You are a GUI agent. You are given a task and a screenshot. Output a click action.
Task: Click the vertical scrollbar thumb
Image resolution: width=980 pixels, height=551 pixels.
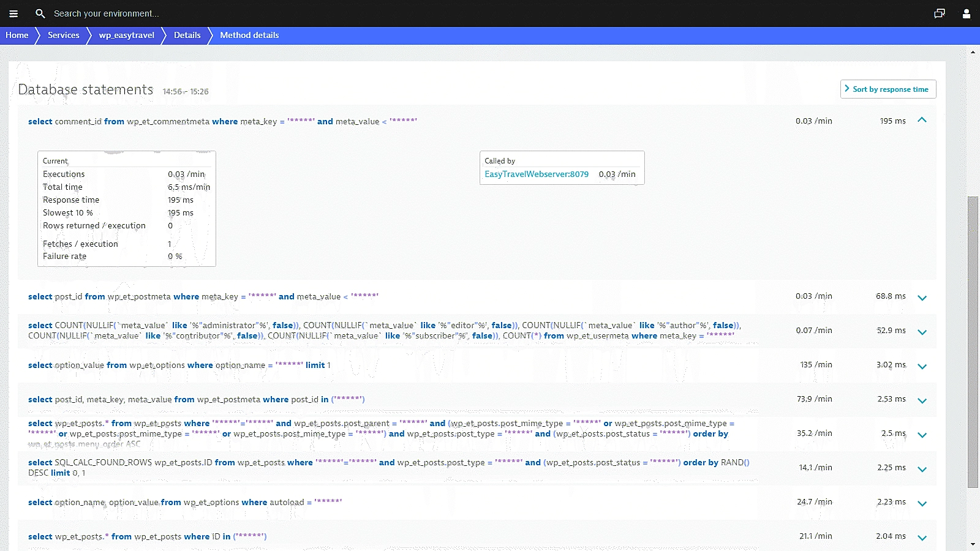point(973,342)
